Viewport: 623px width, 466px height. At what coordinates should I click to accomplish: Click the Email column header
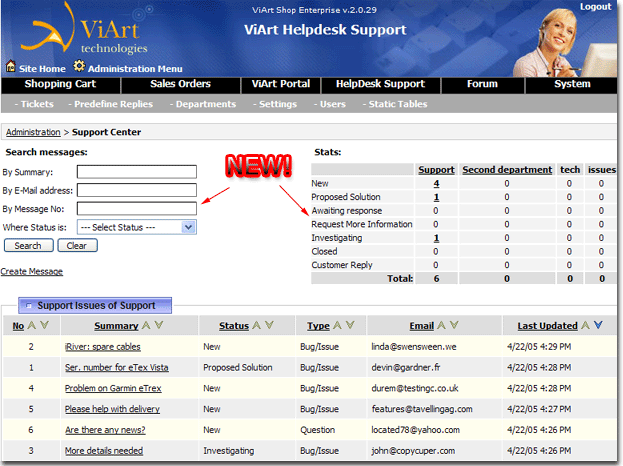coord(422,326)
